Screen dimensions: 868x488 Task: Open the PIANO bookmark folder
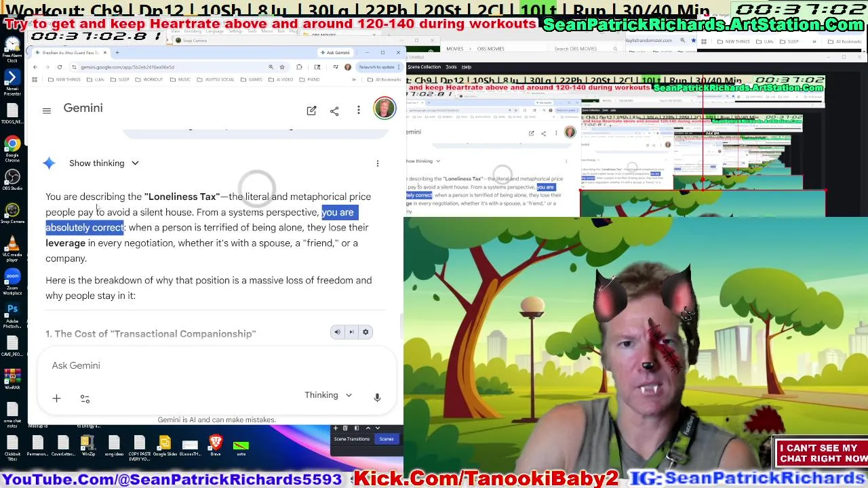310,80
